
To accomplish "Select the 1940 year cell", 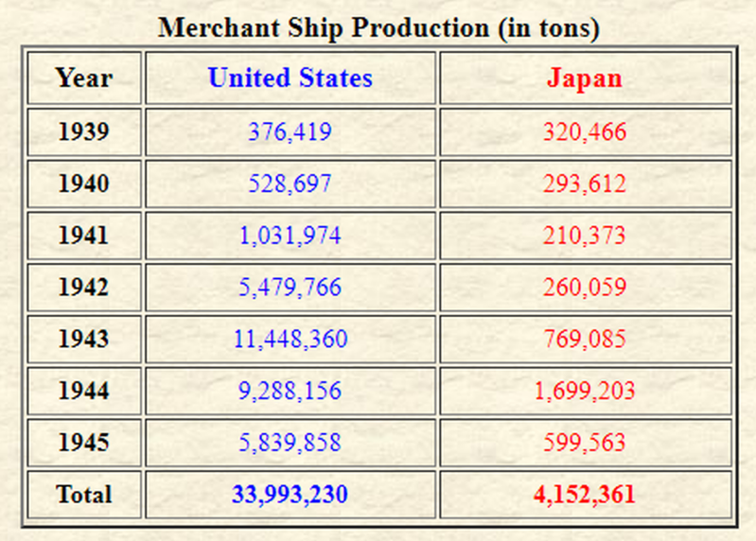I will coord(84,183).
